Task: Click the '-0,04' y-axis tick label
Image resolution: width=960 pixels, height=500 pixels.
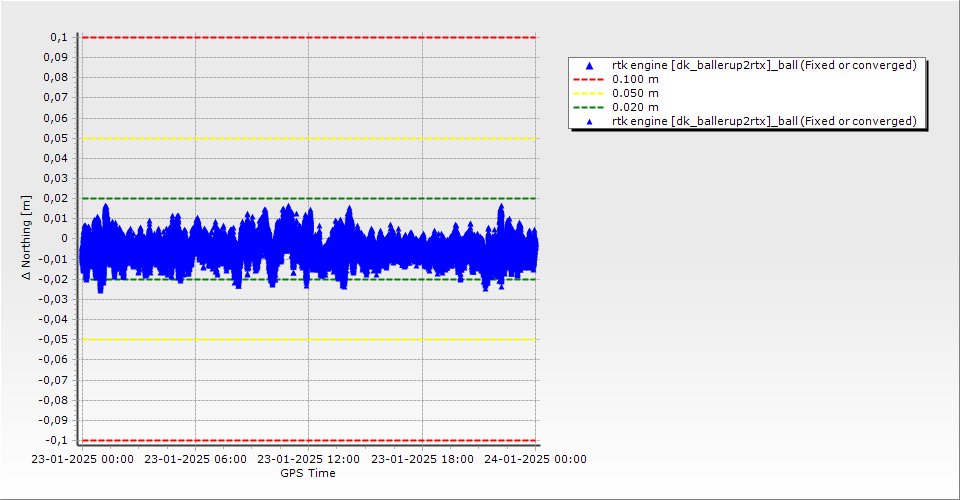Action: pos(53,319)
